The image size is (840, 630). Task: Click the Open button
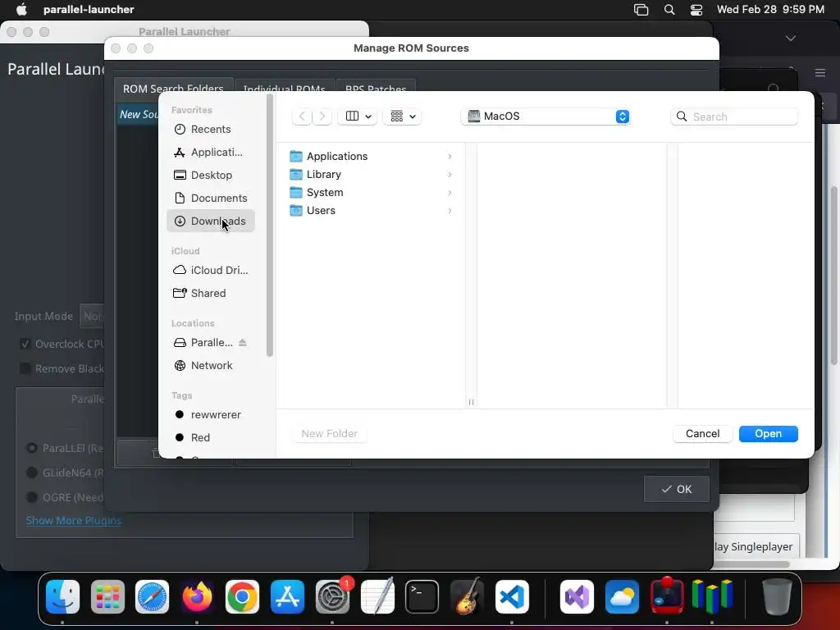click(768, 434)
